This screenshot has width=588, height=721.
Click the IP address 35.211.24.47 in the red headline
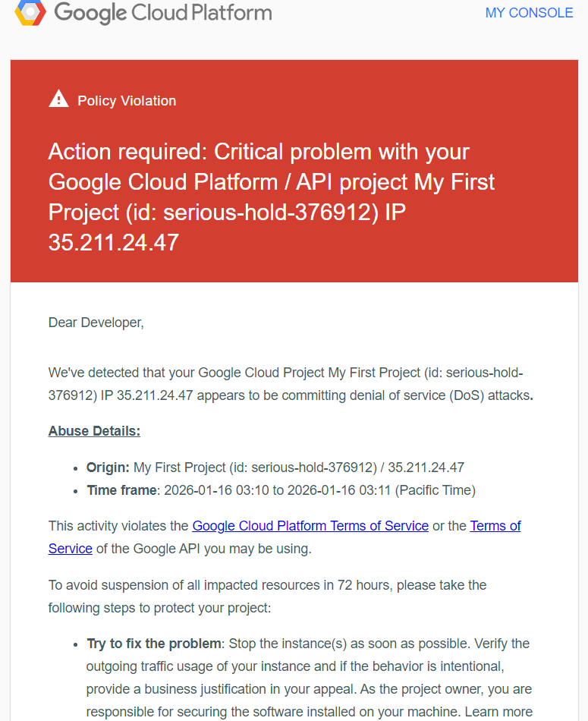coord(114,243)
